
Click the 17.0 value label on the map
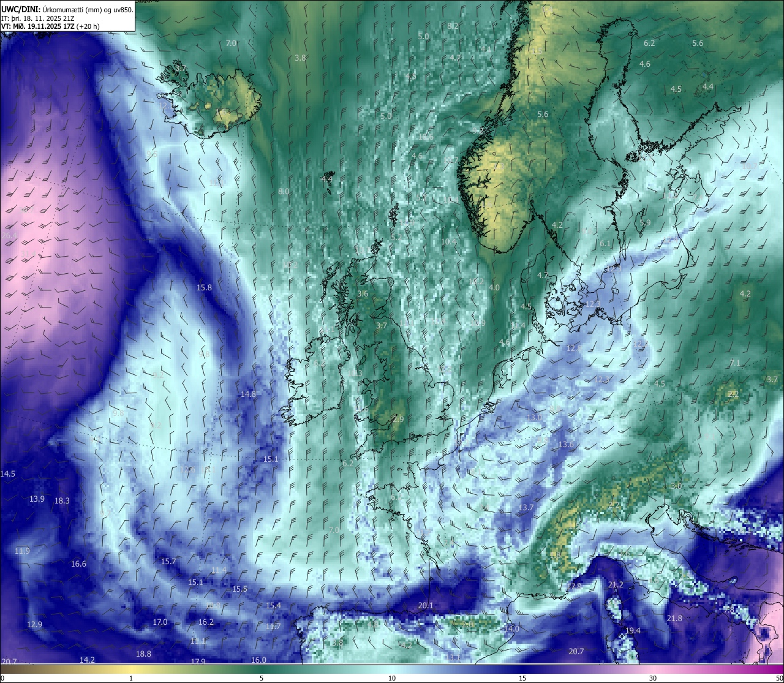[x=160, y=622]
